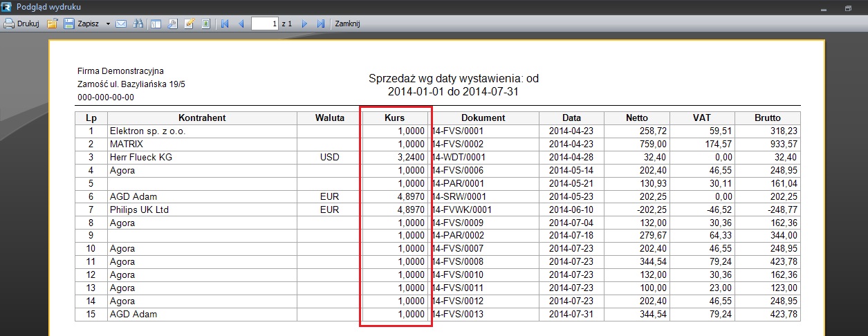Select the Philips UK Ltd cell
Screen dimensions: 868x336
[x=202, y=209]
